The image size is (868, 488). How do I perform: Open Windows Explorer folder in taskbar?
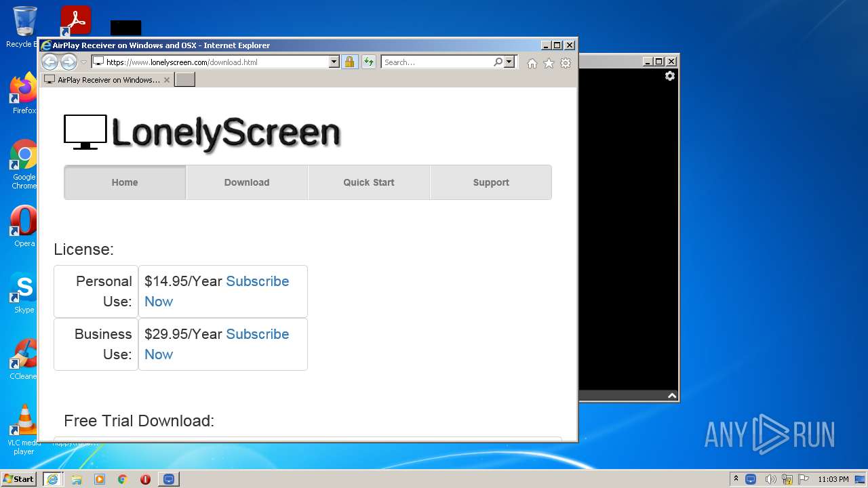tap(77, 479)
